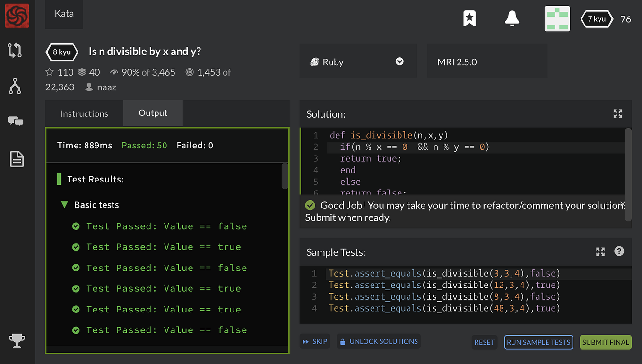Click Unlock Solutions

[378, 341]
